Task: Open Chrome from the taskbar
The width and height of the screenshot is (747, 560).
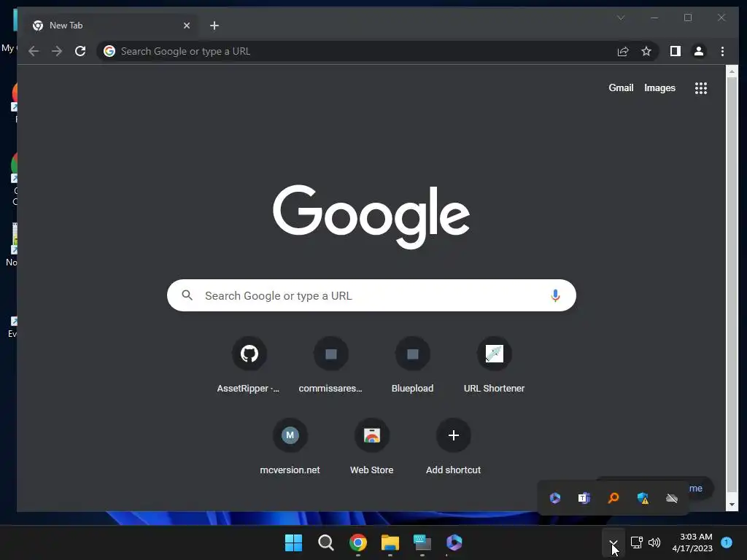Action: (357, 542)
